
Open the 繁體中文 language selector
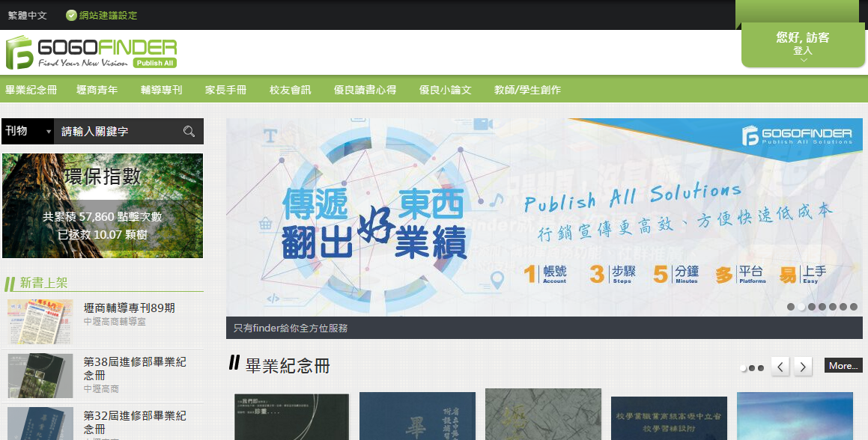coord(28,16)
